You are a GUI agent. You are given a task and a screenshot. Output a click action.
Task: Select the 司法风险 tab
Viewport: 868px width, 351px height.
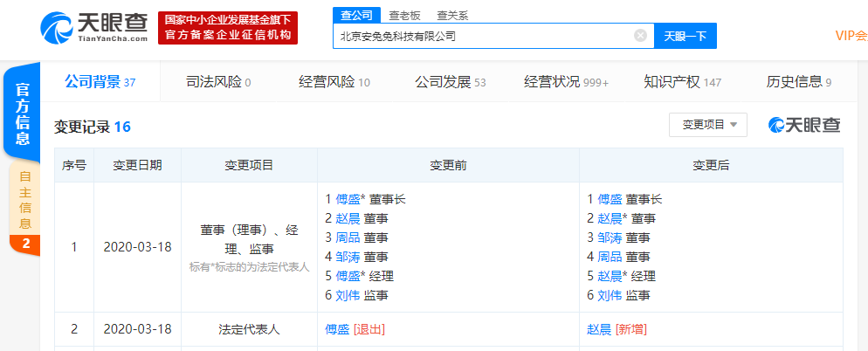218,82
